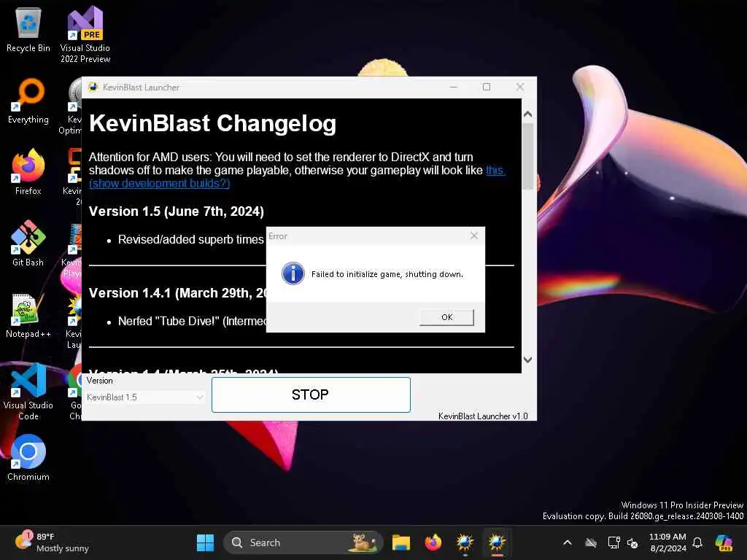Click the muted volume tray icon
747x560 pixels.
(632, 542)
